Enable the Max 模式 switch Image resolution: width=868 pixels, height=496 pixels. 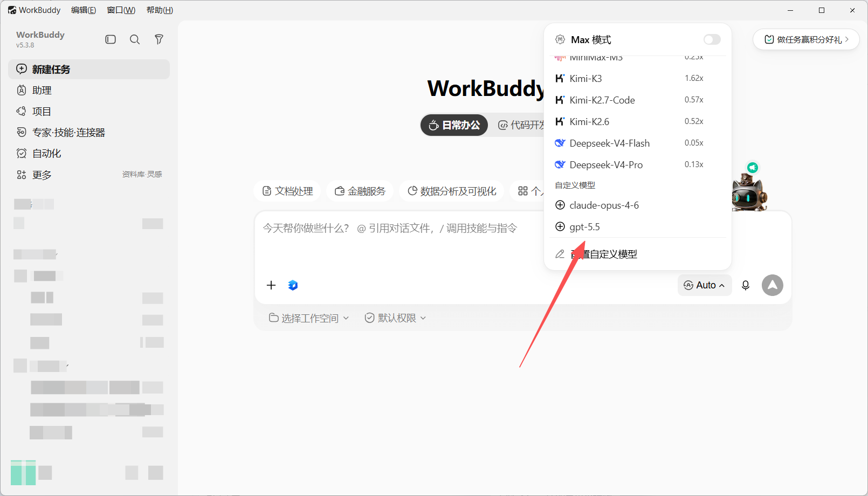(712, 39)
